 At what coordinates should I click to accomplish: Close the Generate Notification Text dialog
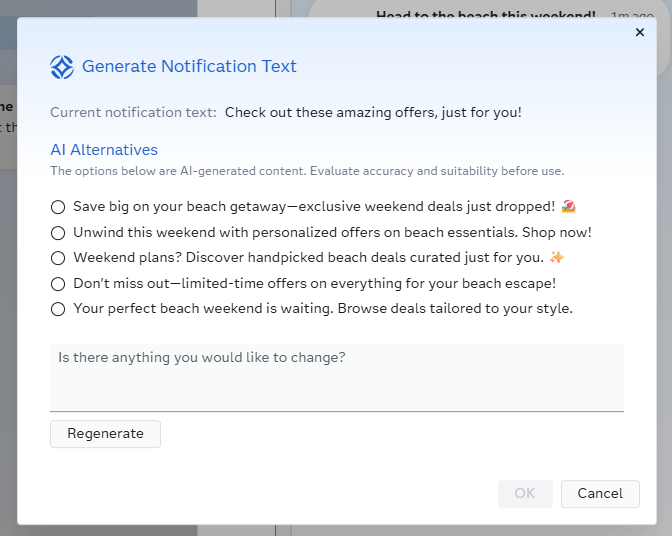639,32
